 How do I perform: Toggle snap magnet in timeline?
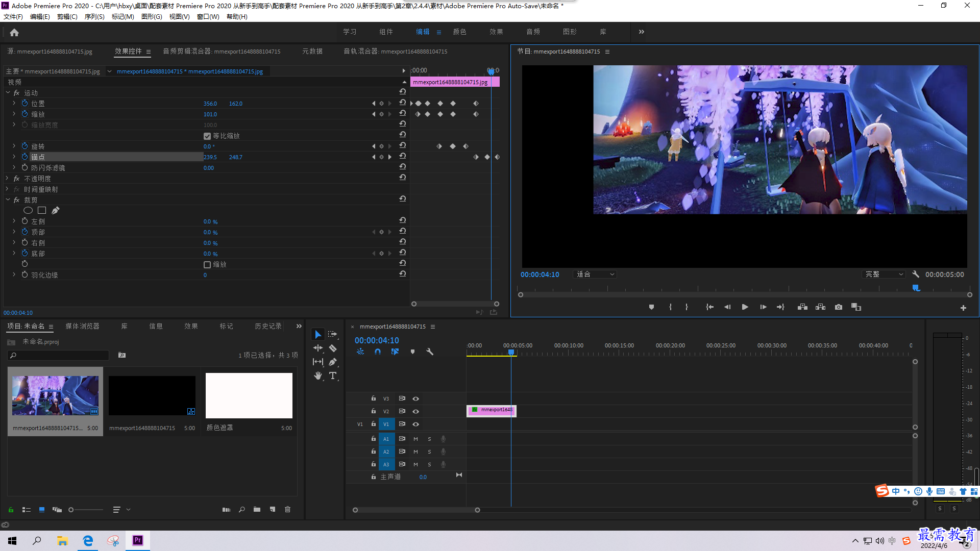378,352
